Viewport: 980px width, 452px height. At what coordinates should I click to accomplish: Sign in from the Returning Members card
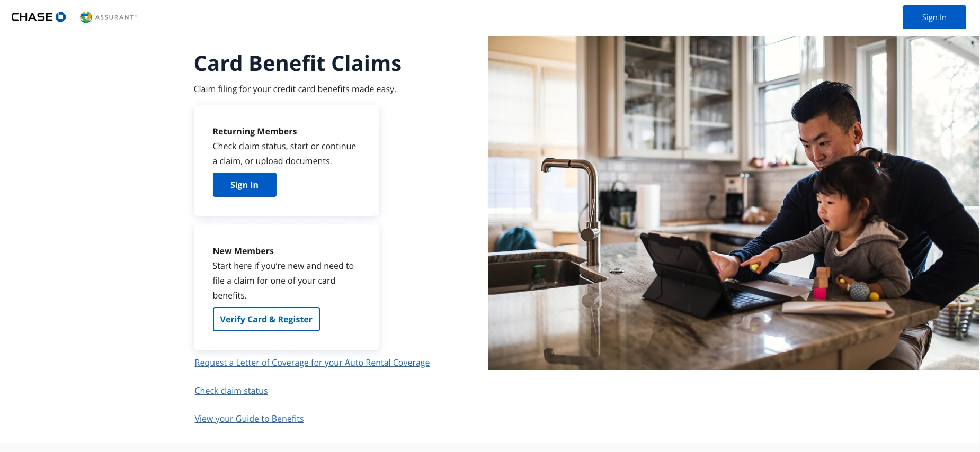[x=244, y=185]
